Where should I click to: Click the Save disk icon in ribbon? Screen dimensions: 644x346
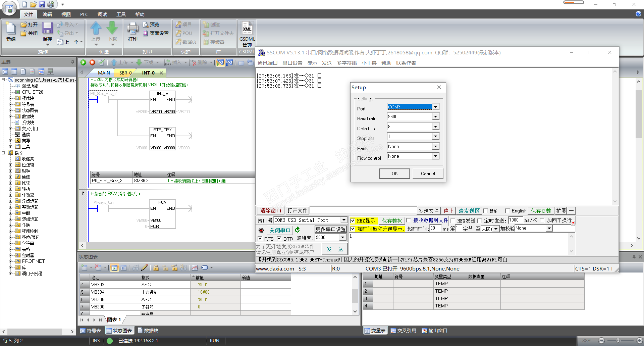pyautogui.click(x=47, y=28)
